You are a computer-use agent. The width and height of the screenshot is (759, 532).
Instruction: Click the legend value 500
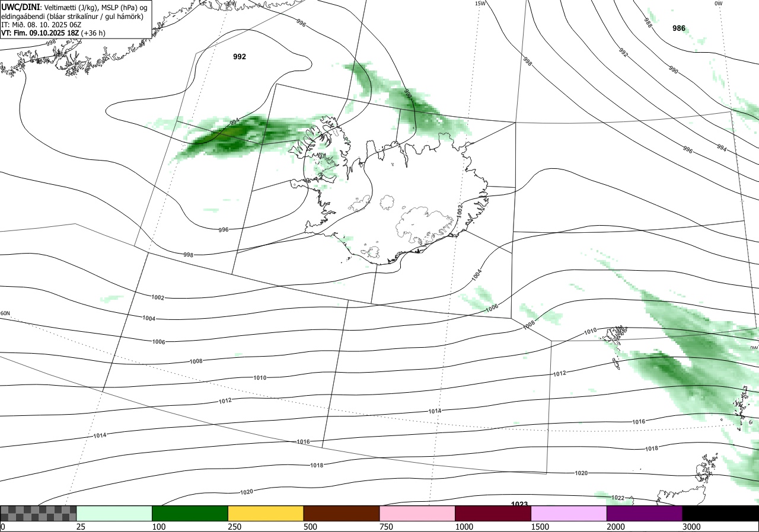point(311,527)
